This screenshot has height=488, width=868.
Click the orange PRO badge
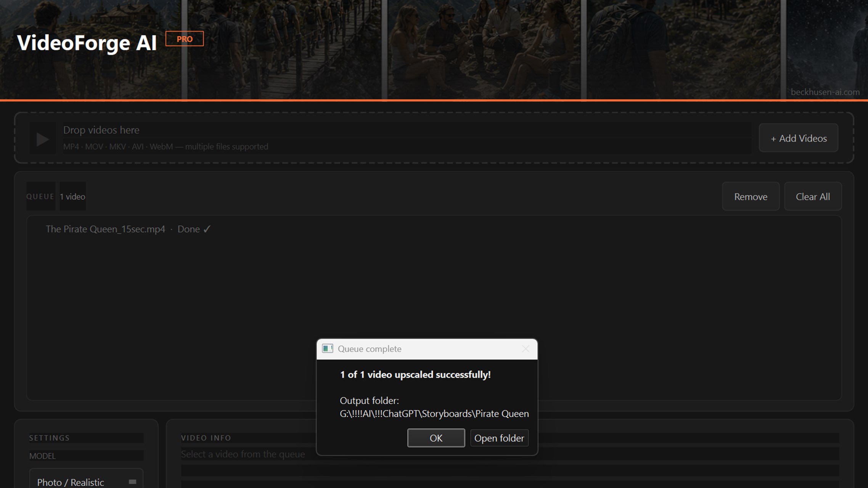click(x=185, y=39)
